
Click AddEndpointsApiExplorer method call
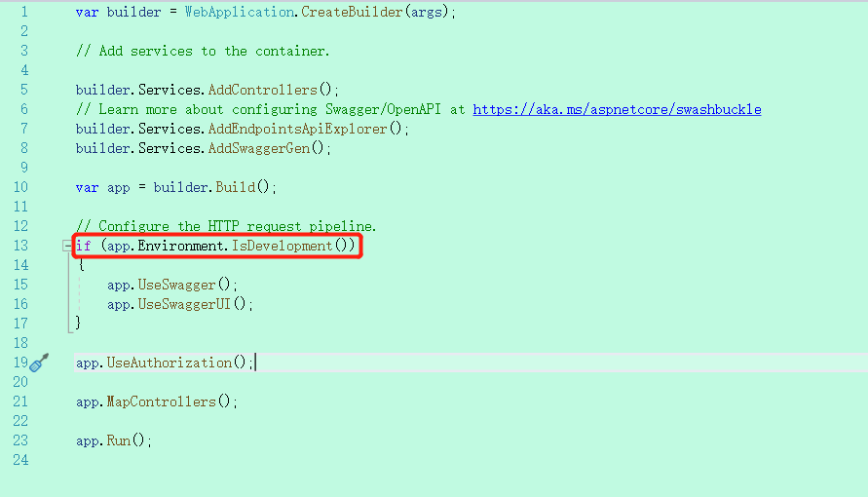[x=298, y=129]
